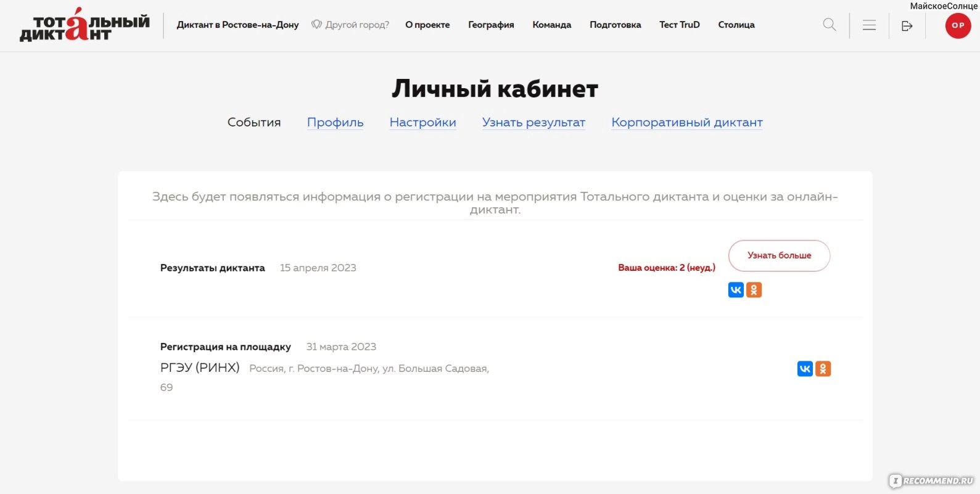This screenshot has width=980, height=494.
Task: Open the Тест TruD menu item
Action: coord(680,25)
